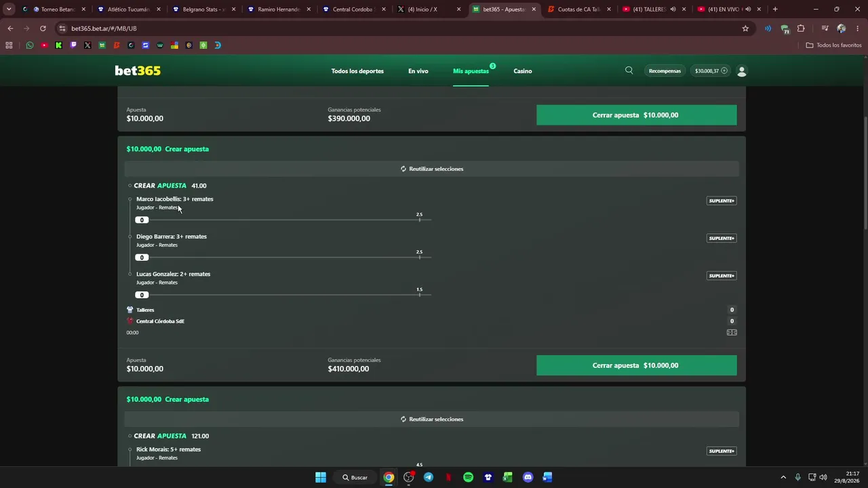Switch to the Atlético Tucumán browser tab
The width and height of the screenshot is (868, 488).
point(128,9)
